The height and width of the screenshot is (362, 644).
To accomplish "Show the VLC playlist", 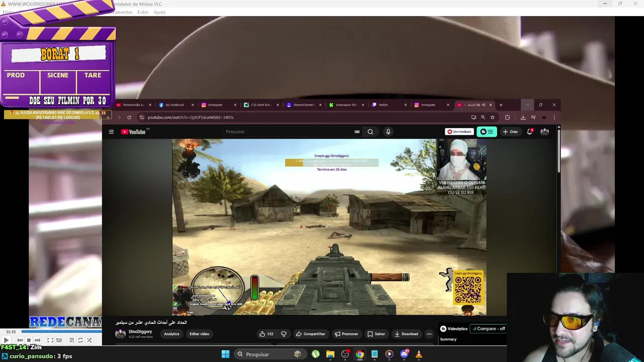I will [x=71, y=340].
